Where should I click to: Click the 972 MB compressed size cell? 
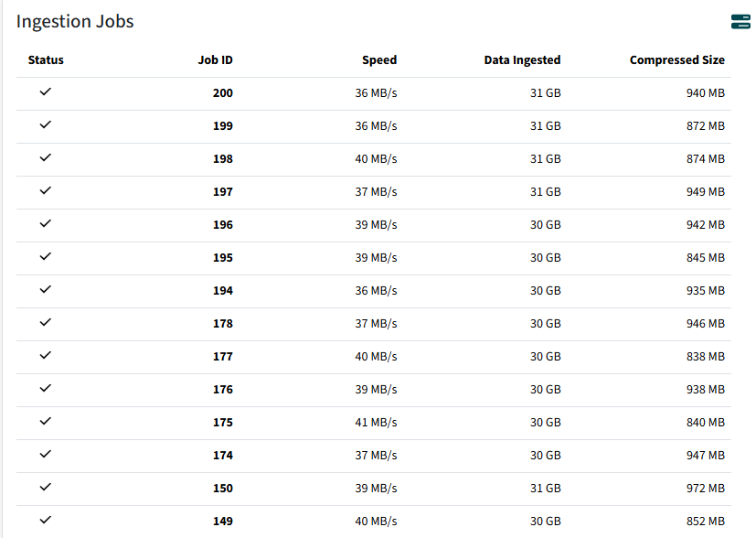point(705,489)
